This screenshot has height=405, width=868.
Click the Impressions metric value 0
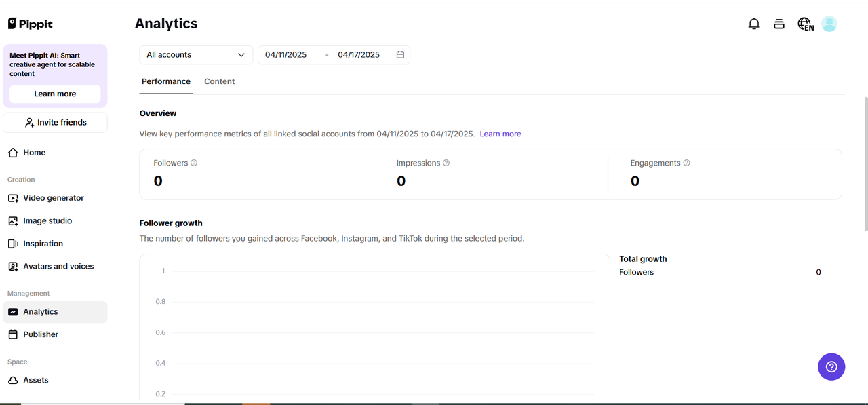tap(401, 181)
